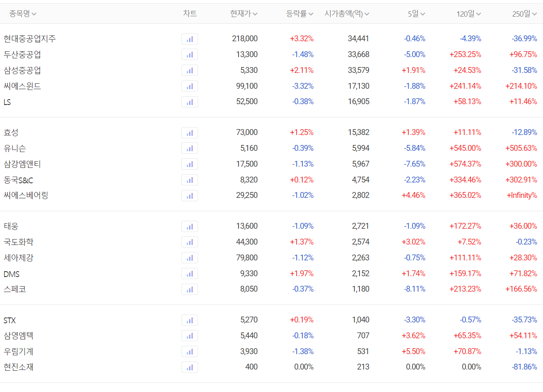Select +545.00% value for 유니슨
The width and height of the screenshot is (543, 392).
tap(465, 148)
